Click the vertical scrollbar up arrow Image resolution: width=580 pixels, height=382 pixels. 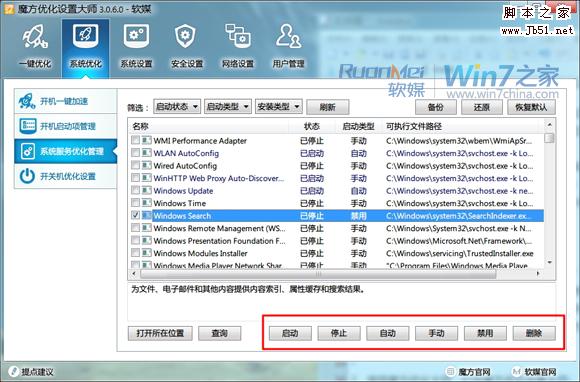click(550, 125)
